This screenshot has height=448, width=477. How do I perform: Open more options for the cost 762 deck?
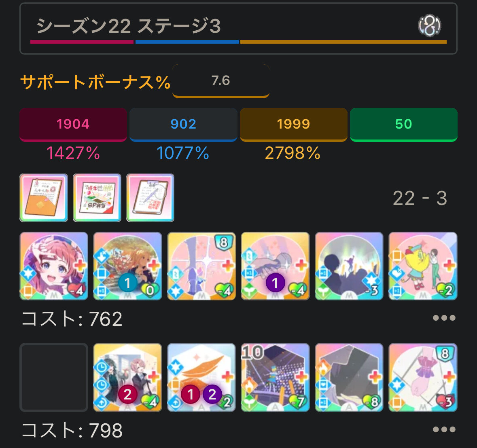point(444,318)
